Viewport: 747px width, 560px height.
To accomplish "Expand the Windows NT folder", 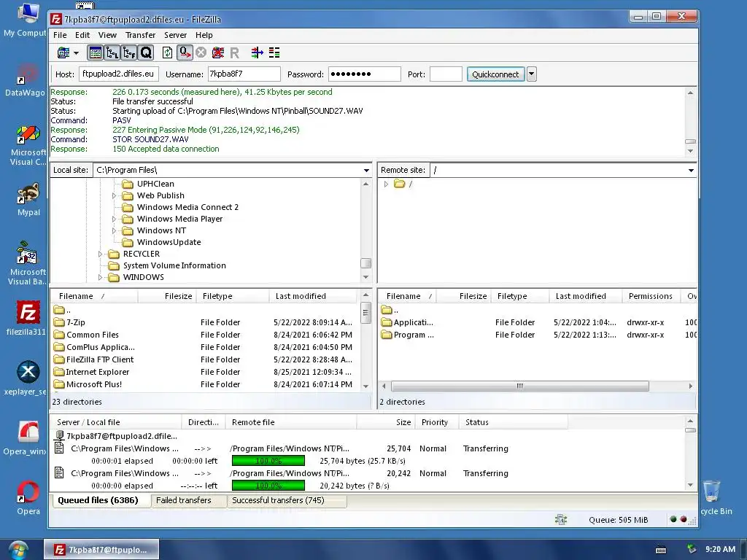I will point(114,230).
